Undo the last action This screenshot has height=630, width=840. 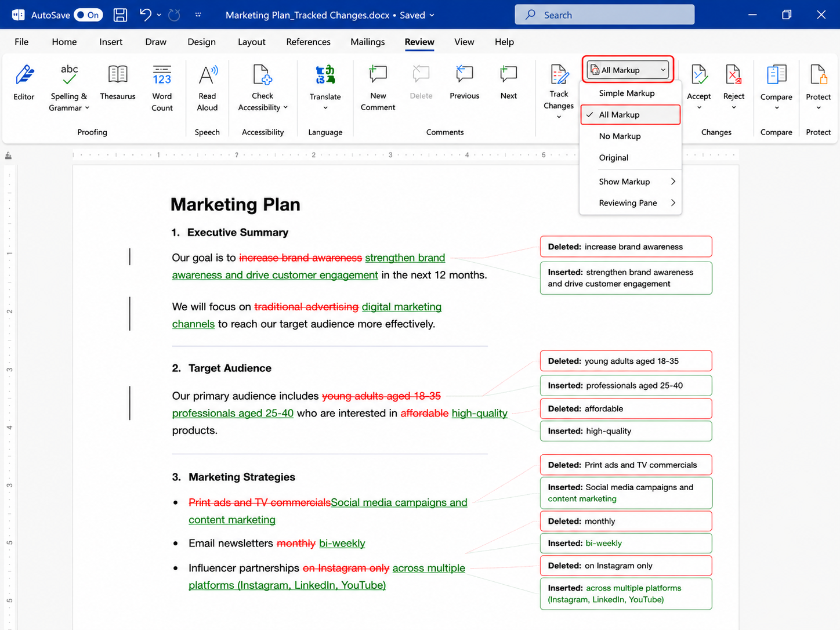coord(146,15)
